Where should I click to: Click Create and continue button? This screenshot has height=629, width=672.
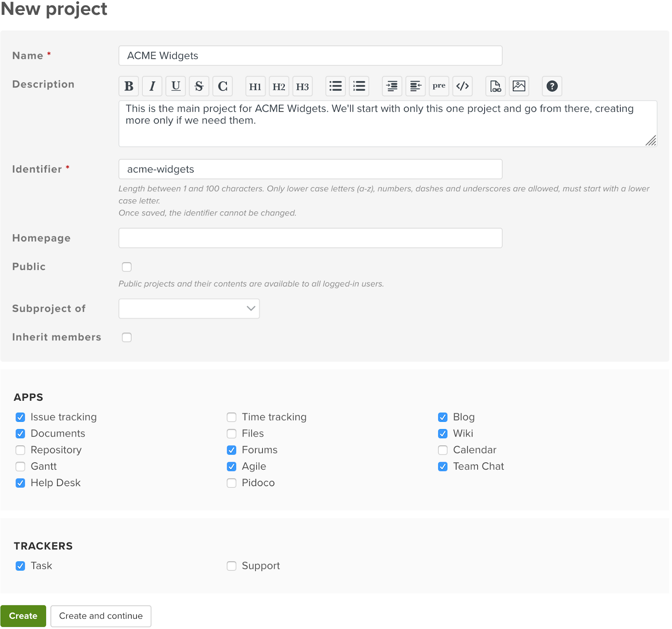tap(101, 616)
